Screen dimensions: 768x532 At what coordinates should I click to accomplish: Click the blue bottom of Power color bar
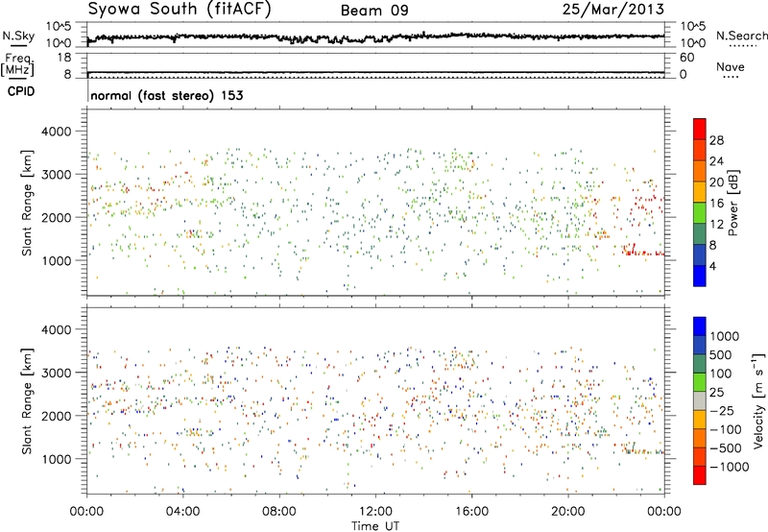click(x=700, y=276)
